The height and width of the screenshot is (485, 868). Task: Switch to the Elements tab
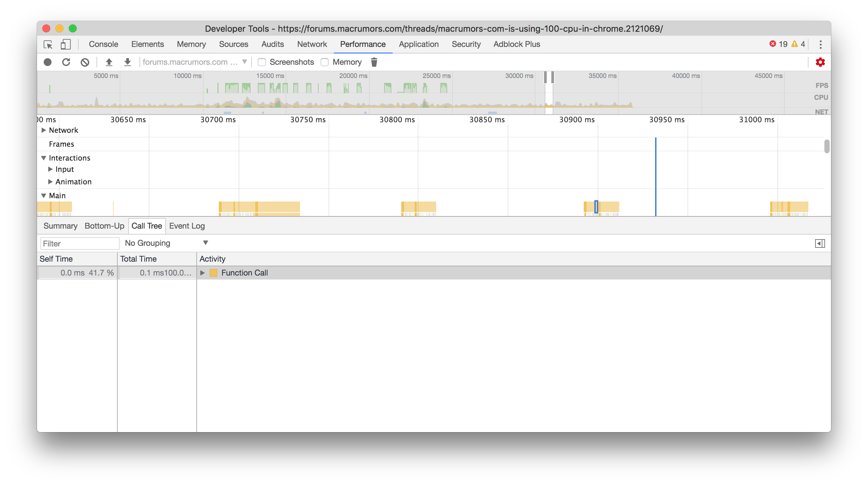(147, 44)
